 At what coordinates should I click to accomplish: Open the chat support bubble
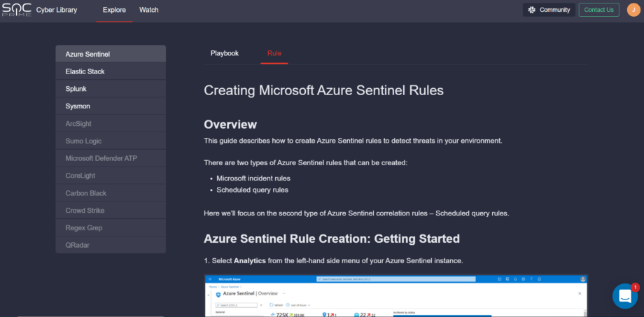tap(624, 296)
